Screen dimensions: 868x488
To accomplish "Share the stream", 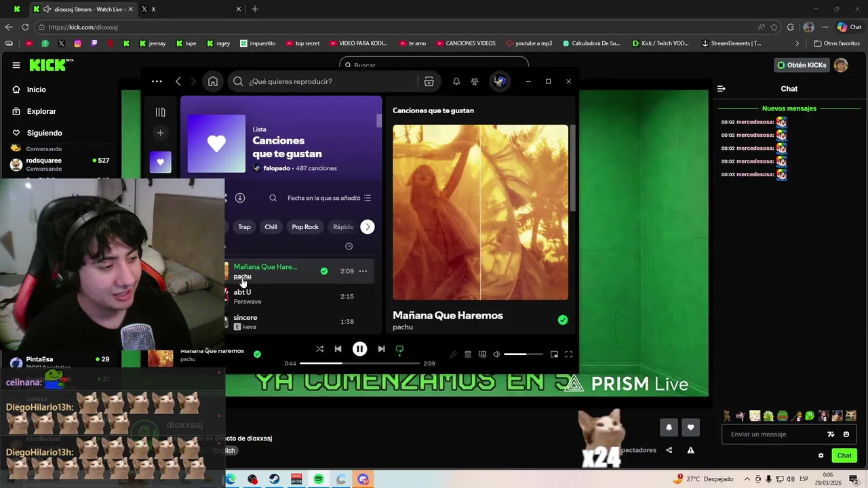I will click(x=669, y=450).
